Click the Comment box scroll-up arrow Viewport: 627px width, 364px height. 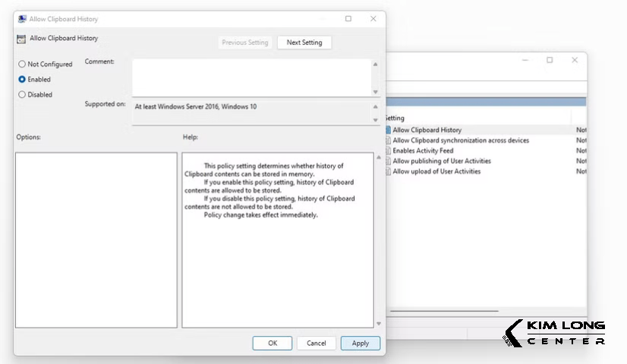[375, 64]
